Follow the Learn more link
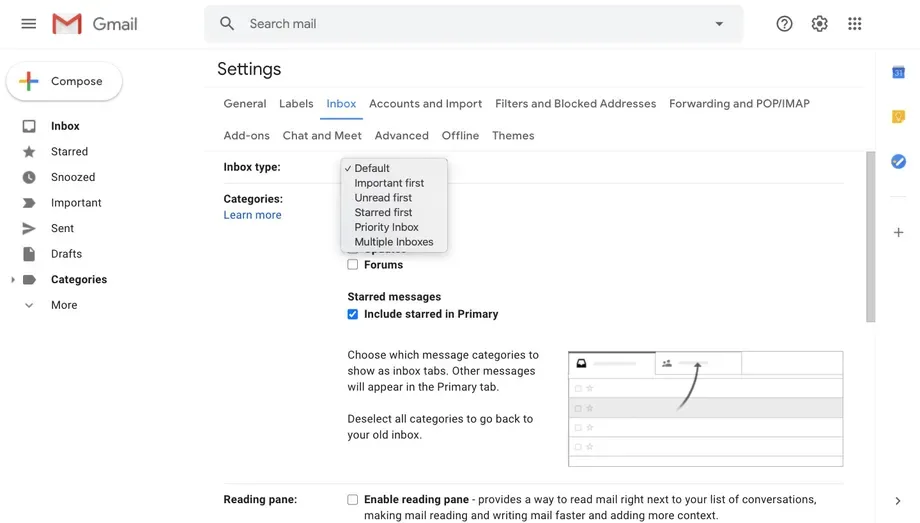920x523 pixels. point(252,215)
